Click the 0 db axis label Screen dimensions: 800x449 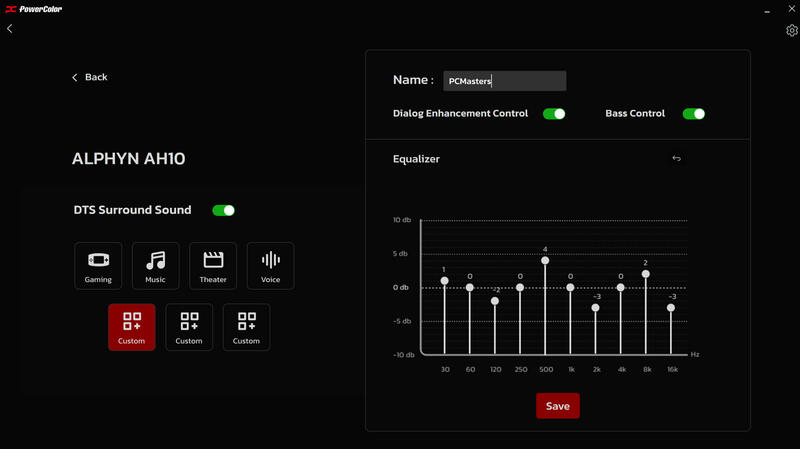pos(401,288)
